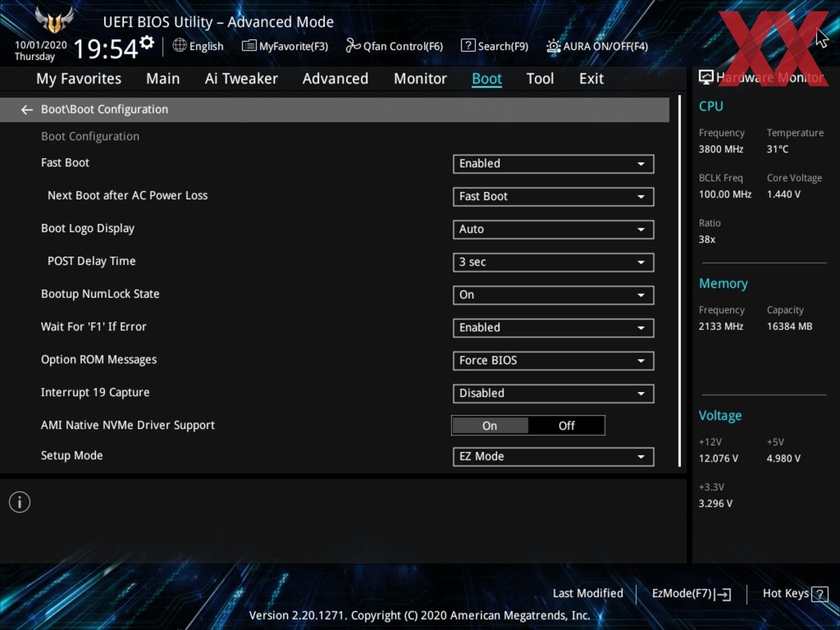Click the MyFavorite list icon
The image size is (840, 630).
[x=249, y=46]
